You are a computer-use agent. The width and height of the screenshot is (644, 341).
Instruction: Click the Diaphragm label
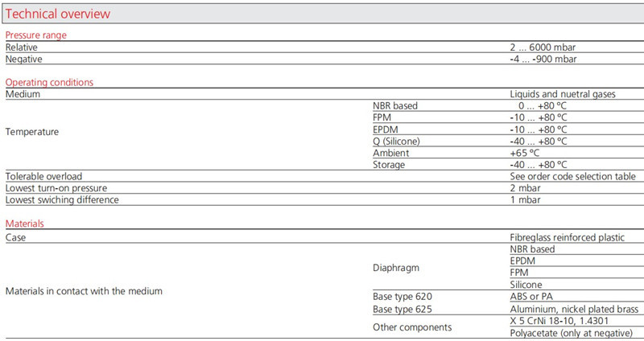(x=397, y=267)
